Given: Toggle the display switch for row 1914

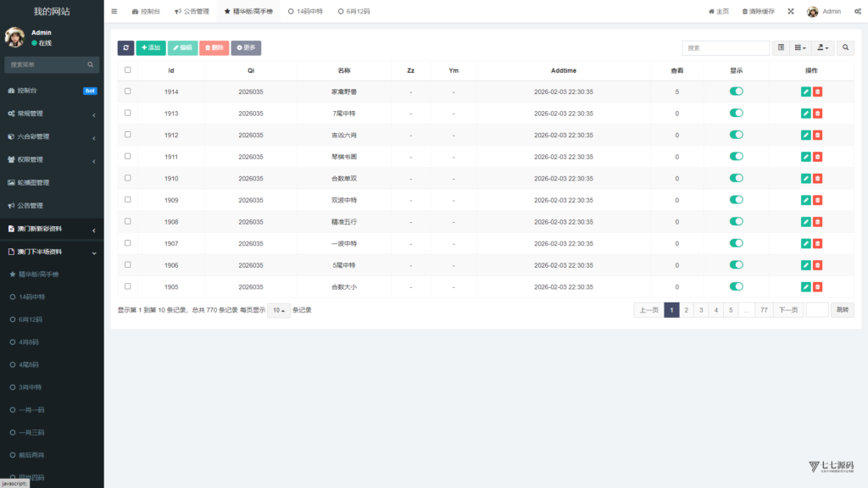Looking at the screenshot, I should (x=737, y=91).
